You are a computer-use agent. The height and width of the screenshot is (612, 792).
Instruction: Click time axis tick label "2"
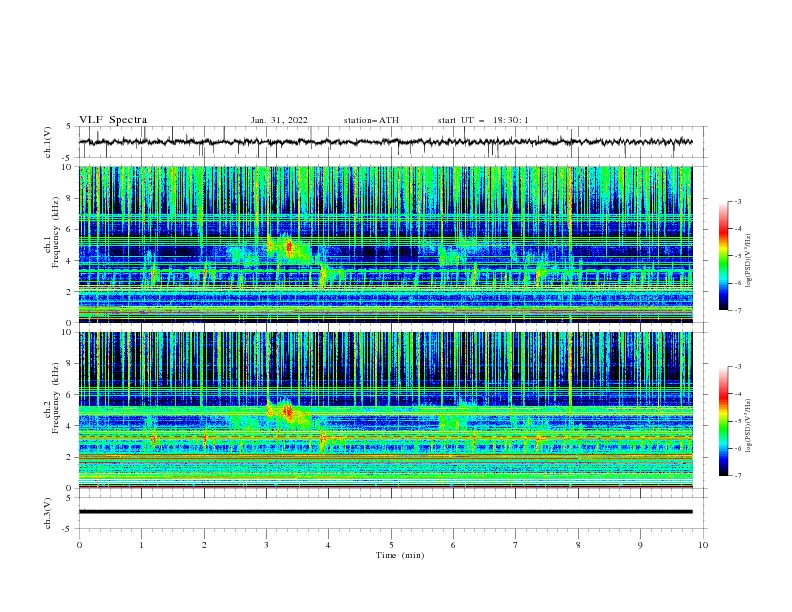tap(204, 545)
